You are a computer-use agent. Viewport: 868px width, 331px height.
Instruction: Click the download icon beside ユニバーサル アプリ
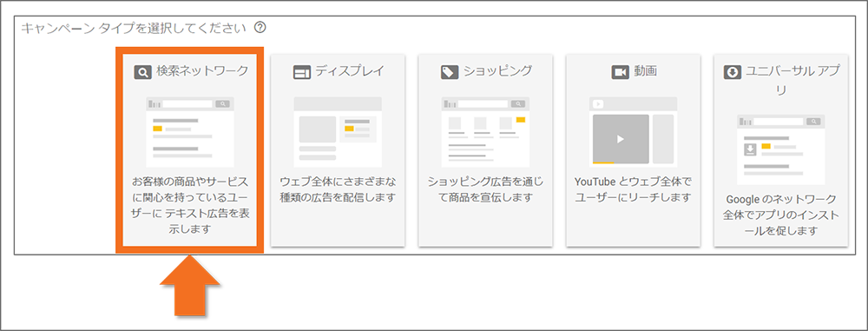click(733, 72)
